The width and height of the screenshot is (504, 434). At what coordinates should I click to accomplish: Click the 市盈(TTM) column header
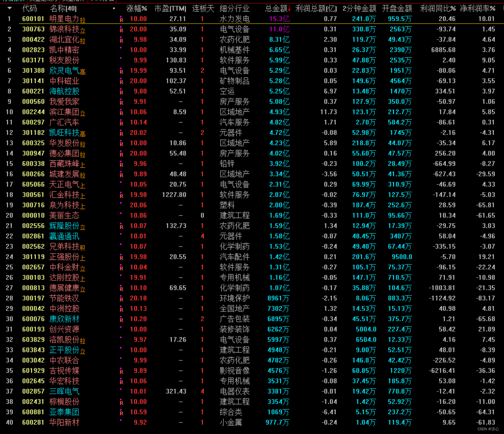[170, 8]
